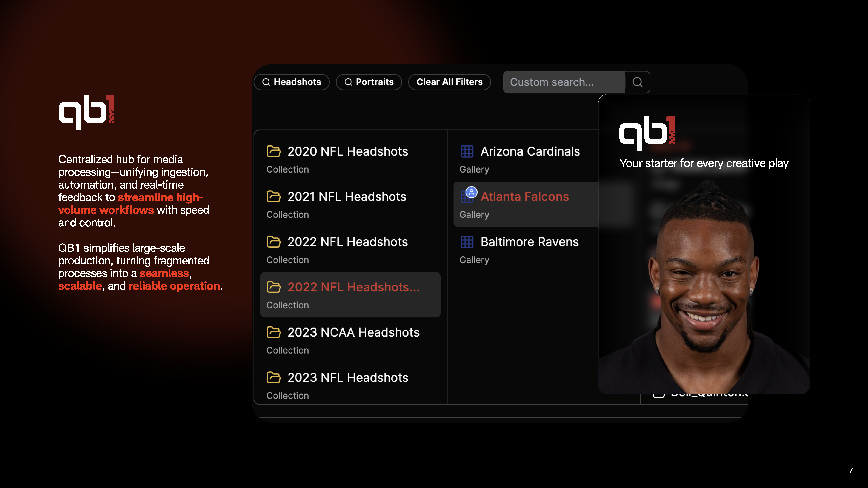Click search icon in Headshots filter chip
The height and width of the screenshot is (488, 868).
[x=266, y=82]
